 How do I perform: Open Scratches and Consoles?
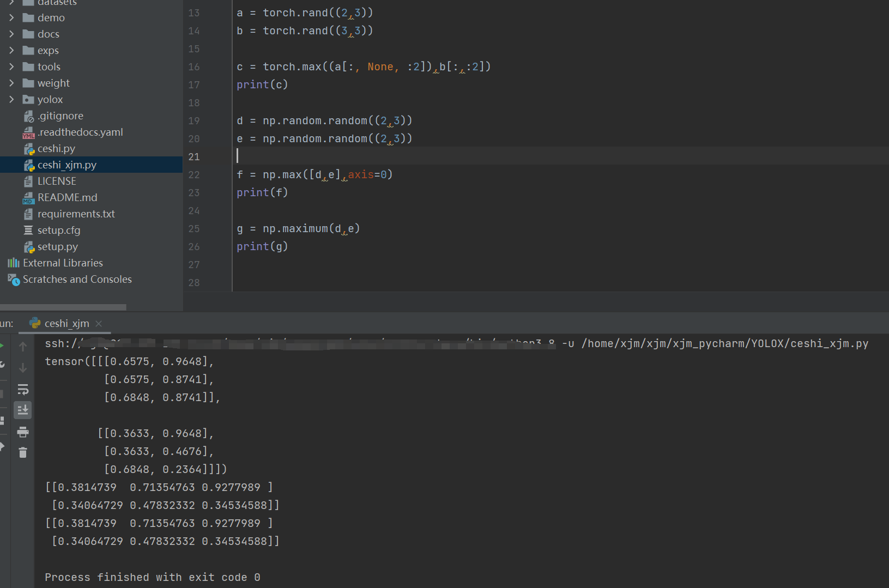click(77, 279)
